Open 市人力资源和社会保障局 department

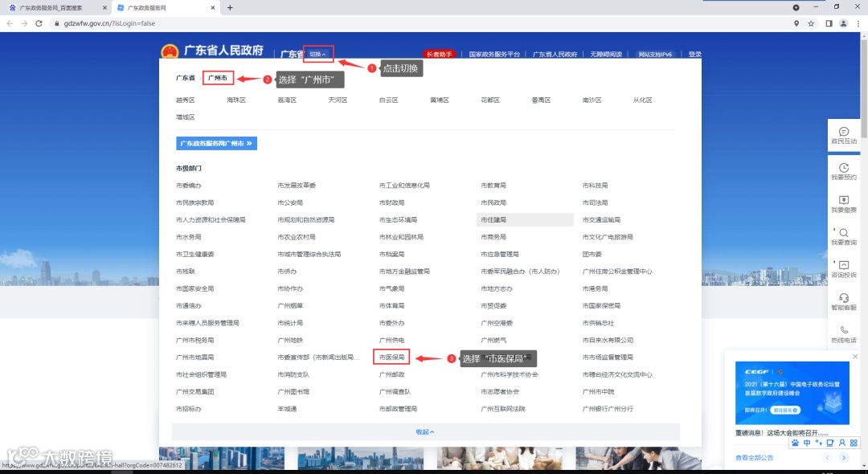pos(211,219)
